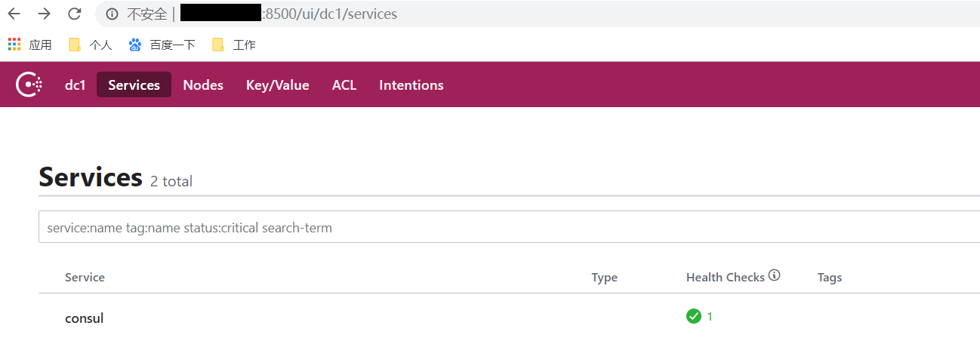
Task: Open the ACL tab
Action: point(344,85)
